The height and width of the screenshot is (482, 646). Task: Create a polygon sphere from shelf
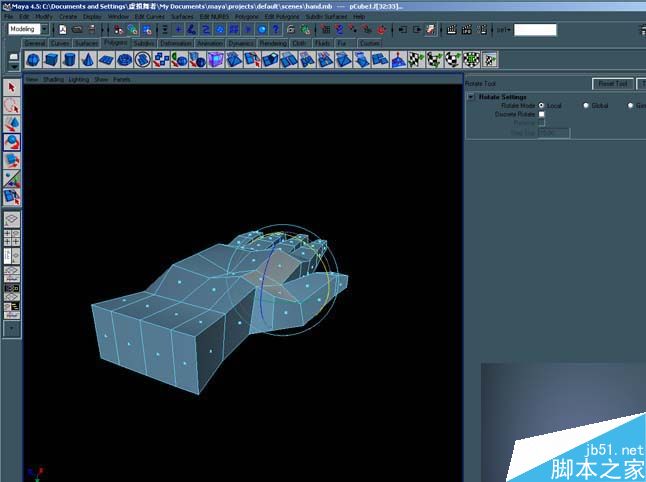tap(33, 59)
